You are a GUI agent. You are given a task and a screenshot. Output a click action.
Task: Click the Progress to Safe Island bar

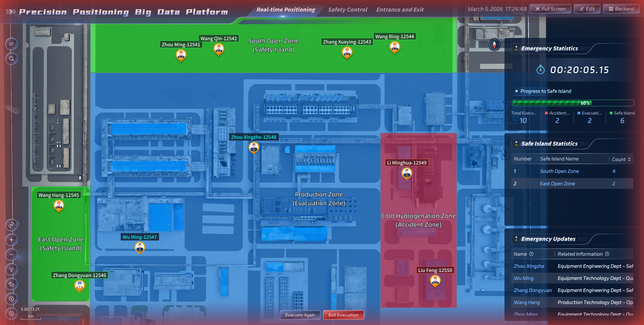[573, 103]
